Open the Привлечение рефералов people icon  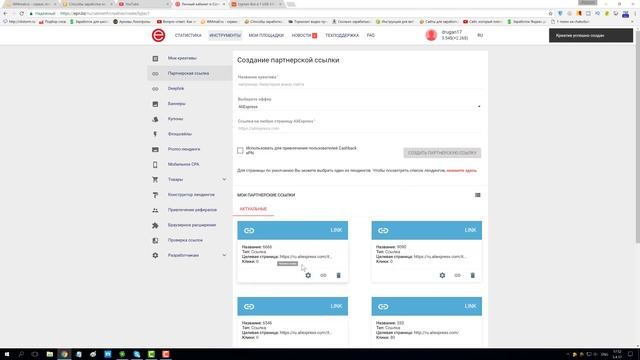click(x=155, y=210)
